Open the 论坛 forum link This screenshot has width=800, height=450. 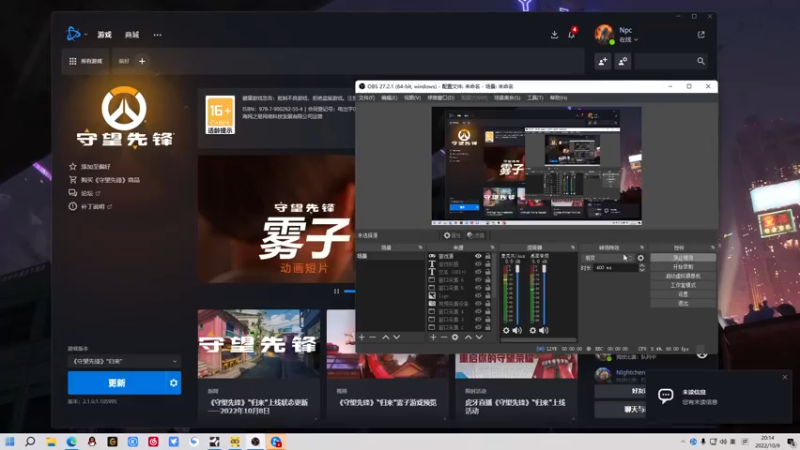click(87, 193)
